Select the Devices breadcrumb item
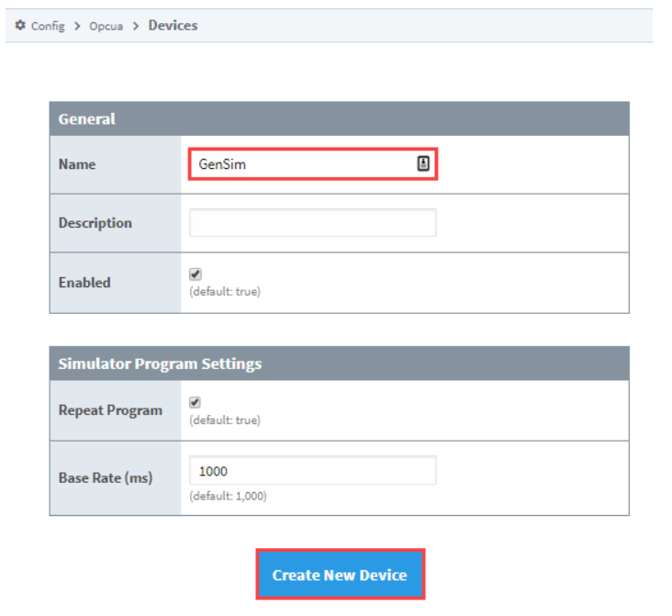The image size is (672, 616). click(173, 26)
